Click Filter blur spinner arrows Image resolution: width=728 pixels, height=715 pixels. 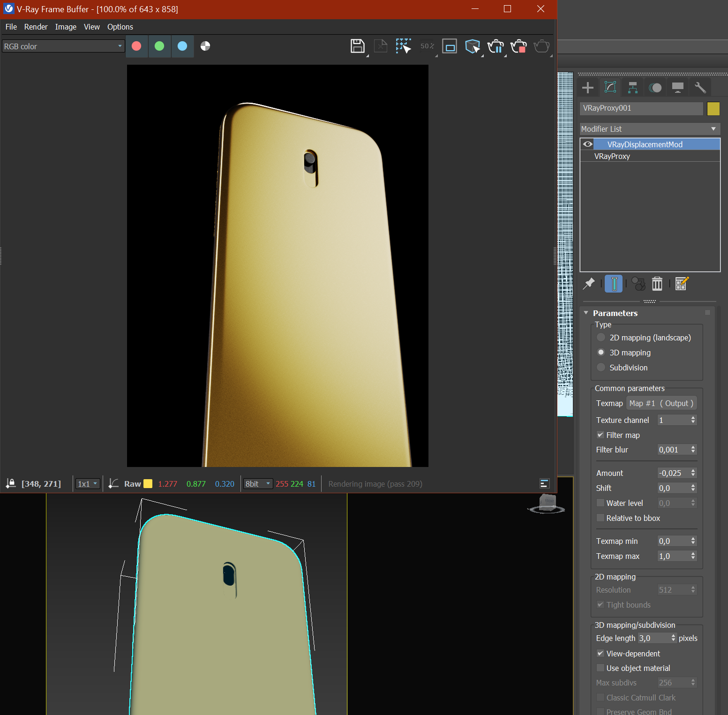pos(693,450)
